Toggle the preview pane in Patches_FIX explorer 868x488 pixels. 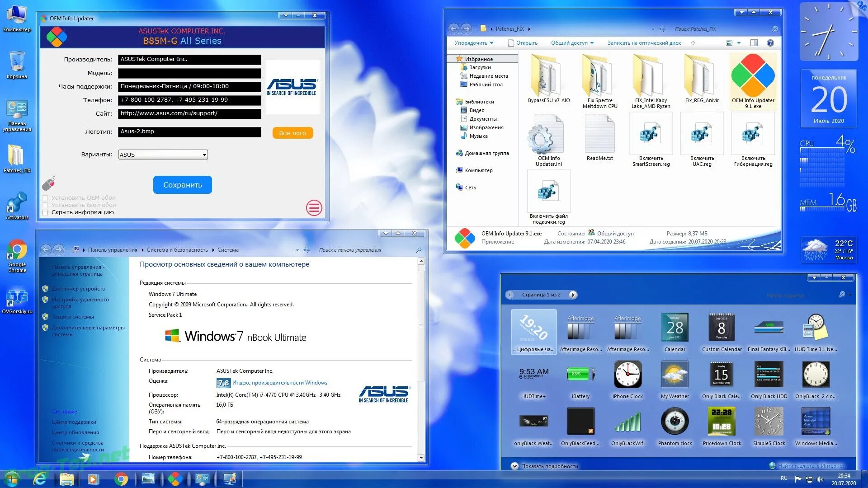[754, 43]
